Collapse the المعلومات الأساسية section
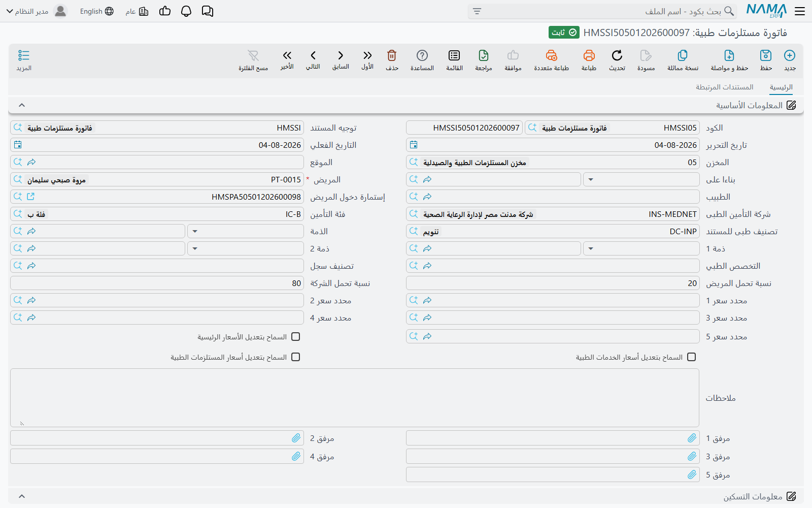 click(x=22, y=105)
